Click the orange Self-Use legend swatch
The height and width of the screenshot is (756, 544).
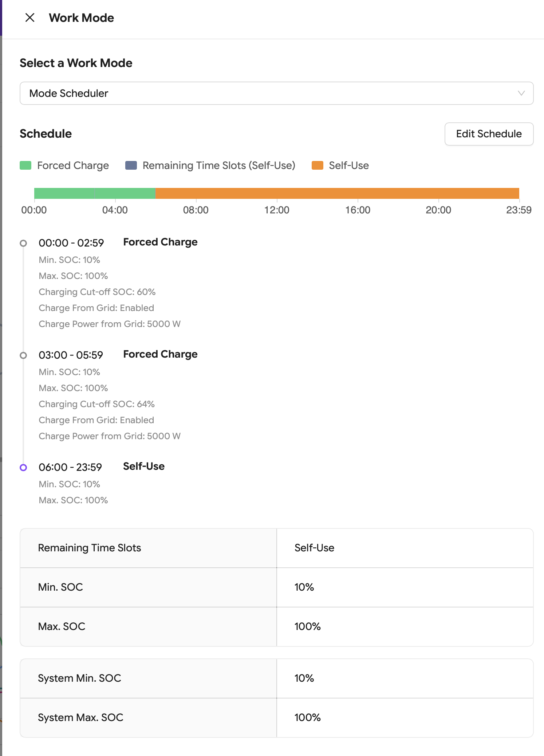(x=318, y=165)
